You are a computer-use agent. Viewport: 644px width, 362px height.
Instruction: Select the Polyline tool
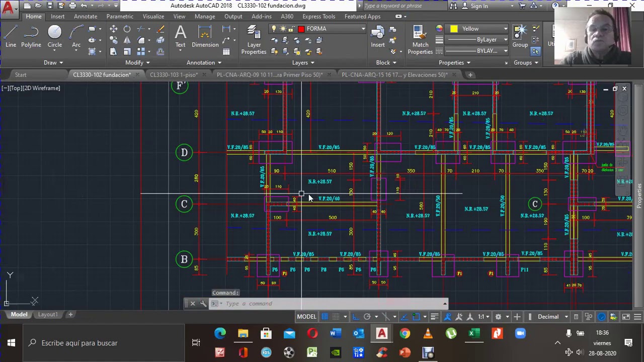click(x=31, y=37)
